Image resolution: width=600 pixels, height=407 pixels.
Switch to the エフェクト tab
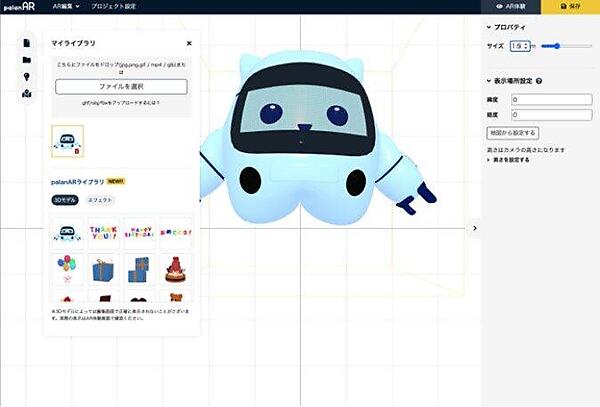click(x=100, y=200)
